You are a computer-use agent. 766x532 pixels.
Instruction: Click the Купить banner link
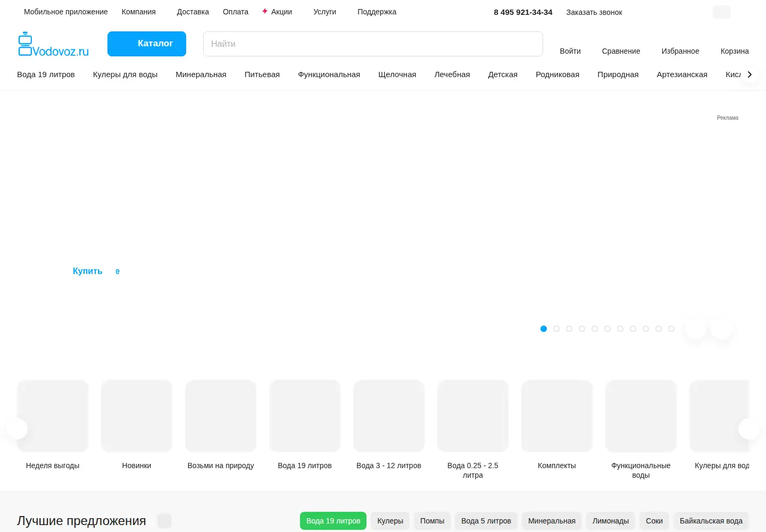tap(88, 271)
